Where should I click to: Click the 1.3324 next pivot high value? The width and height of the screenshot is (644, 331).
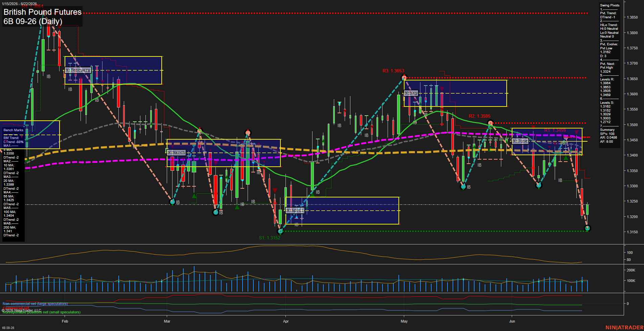[x=605, y=72]
